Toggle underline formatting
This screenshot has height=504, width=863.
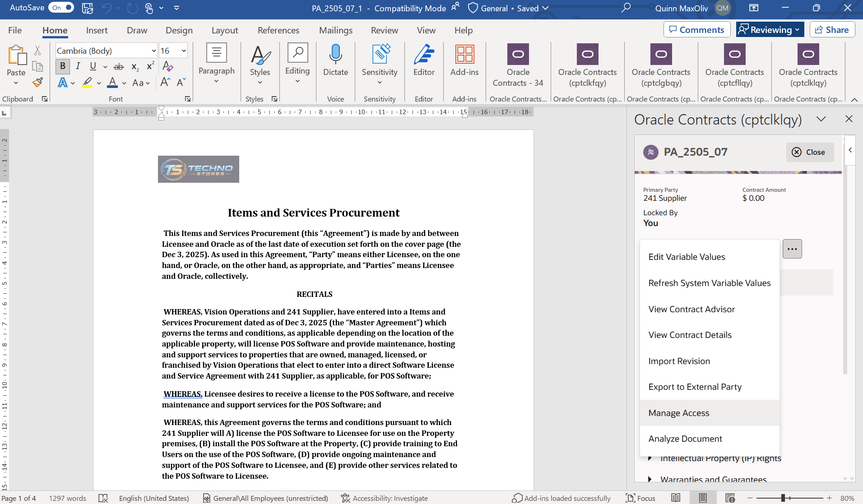93,66
